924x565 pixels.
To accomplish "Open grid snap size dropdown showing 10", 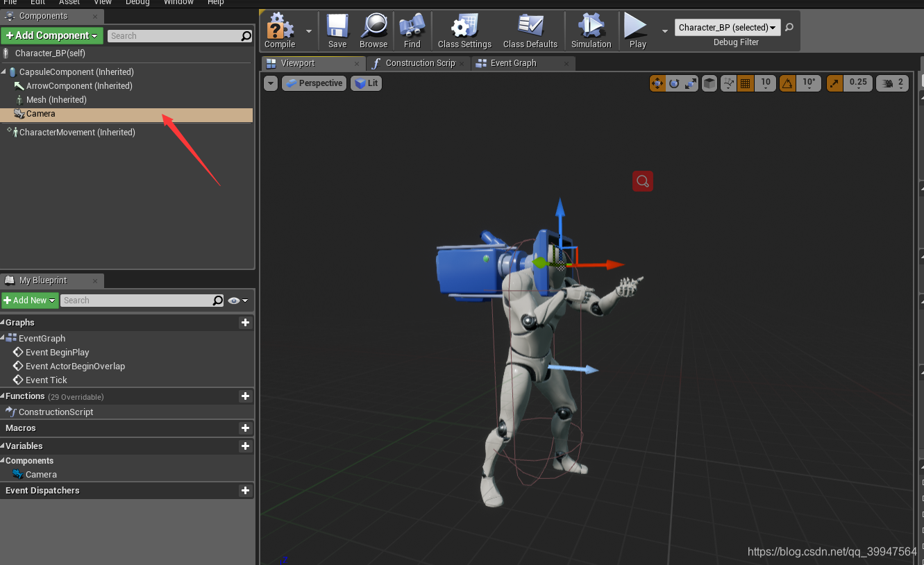I will tap(766, 83).
